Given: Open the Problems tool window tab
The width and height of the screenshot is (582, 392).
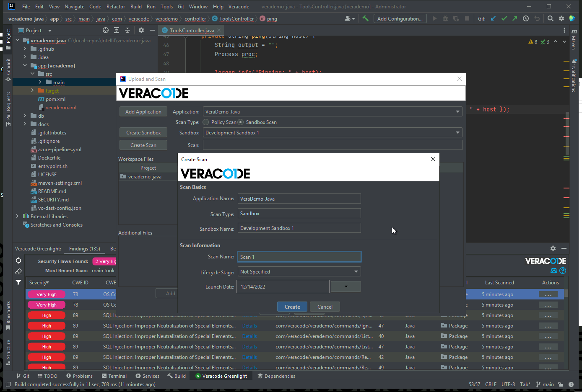Looking at the screenshot, I should (x=79, y=376).
